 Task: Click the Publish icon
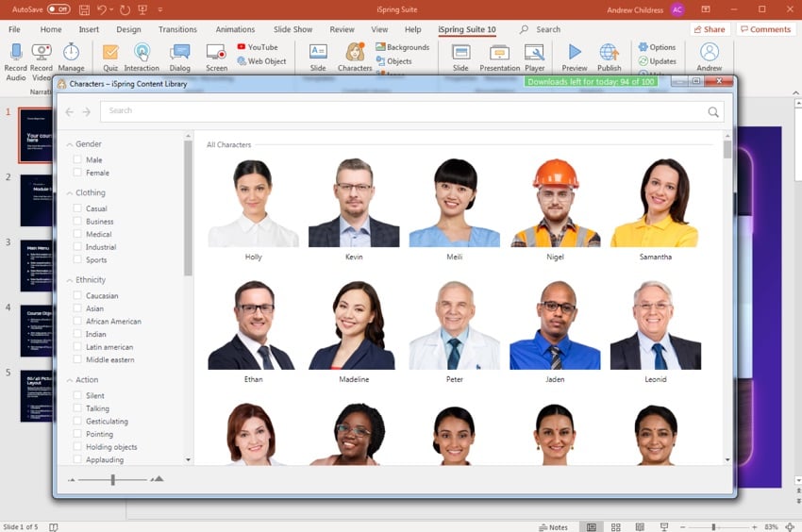(610, 56)
